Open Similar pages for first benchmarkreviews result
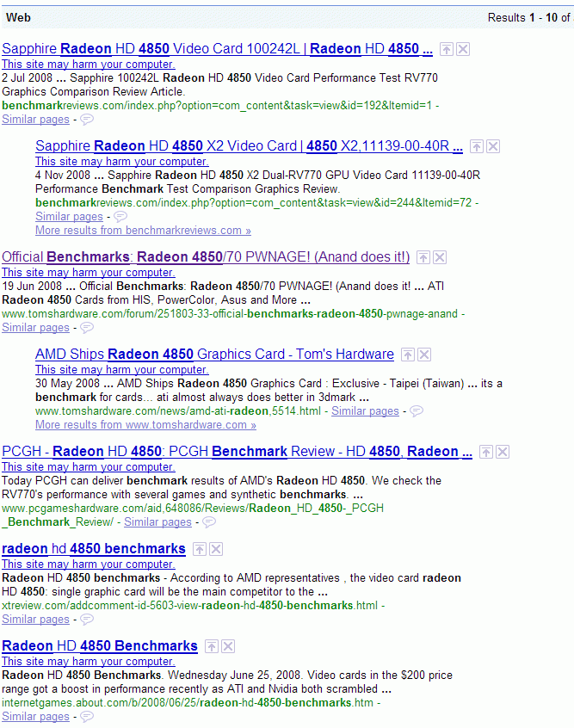 36,120
